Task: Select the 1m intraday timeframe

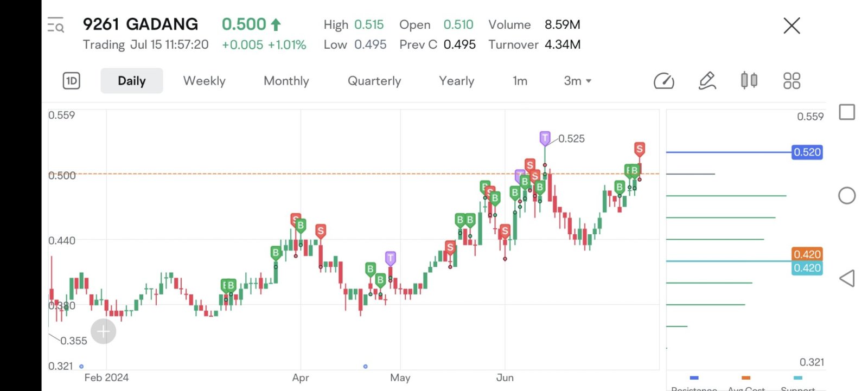Action: pyautogui.click(x=520, y=81)
